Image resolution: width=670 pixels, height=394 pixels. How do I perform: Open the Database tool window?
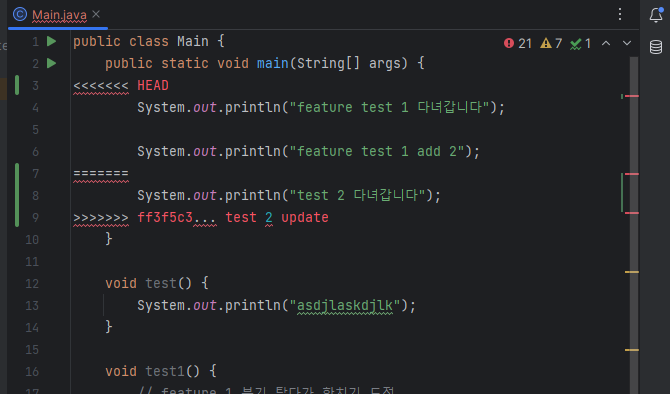(656, 47)
